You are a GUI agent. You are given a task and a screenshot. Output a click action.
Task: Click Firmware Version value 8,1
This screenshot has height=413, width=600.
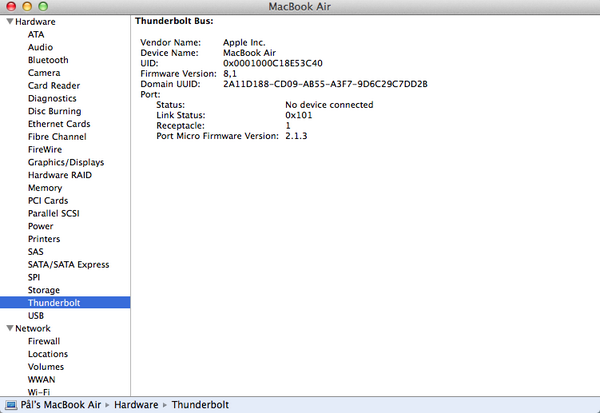point(230,73)
